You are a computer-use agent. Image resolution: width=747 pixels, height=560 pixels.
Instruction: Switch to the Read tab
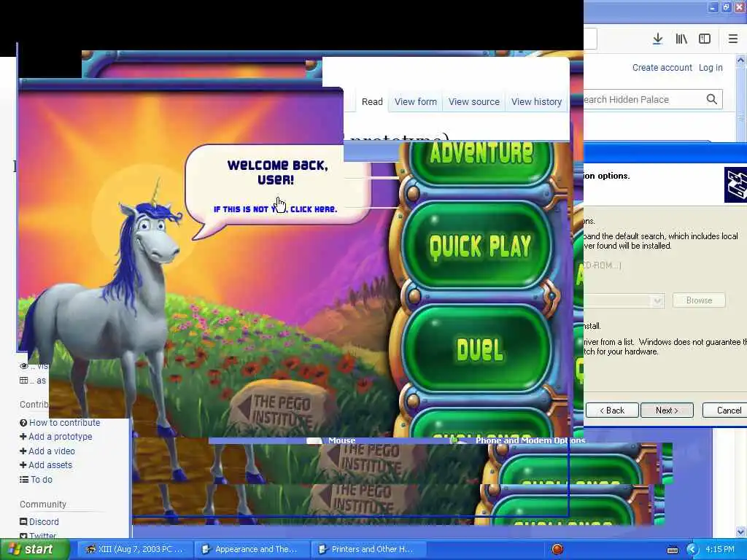tap(372, 102)
